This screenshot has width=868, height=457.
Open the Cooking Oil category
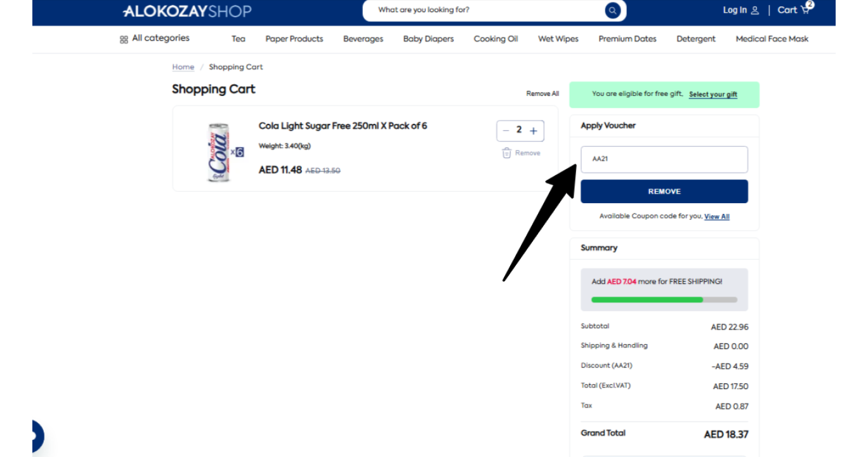496,39
